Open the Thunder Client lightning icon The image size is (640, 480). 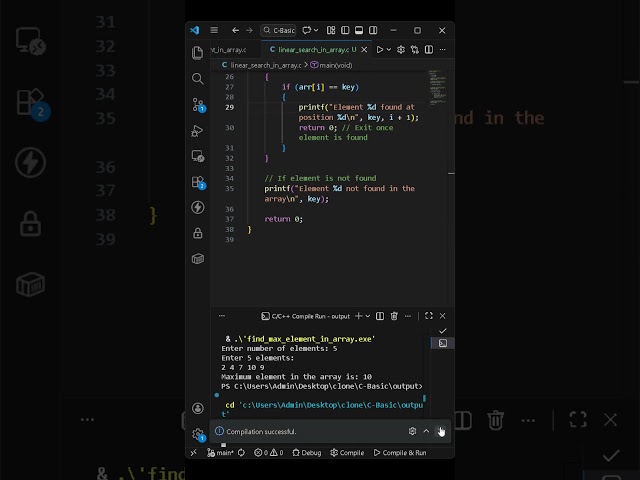pos(198,207)
